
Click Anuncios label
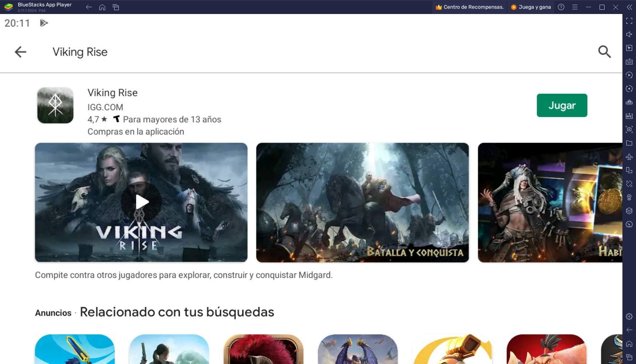[x=53, y=313]
